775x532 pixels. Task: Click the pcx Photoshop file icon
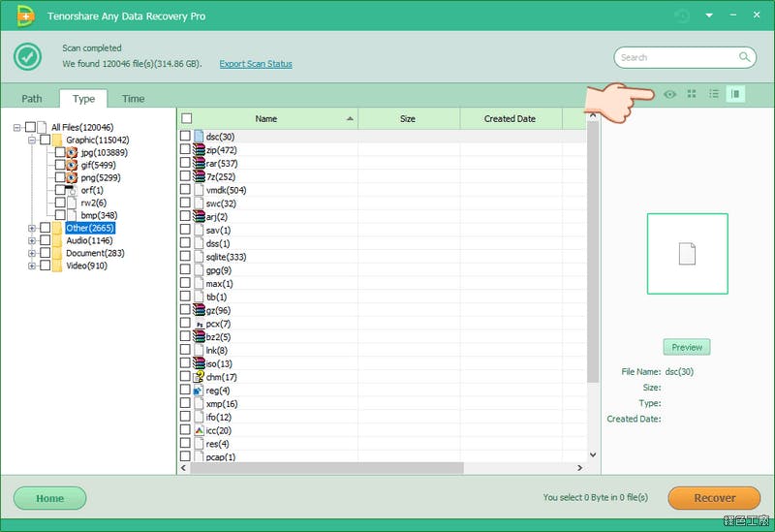point(199,324)
